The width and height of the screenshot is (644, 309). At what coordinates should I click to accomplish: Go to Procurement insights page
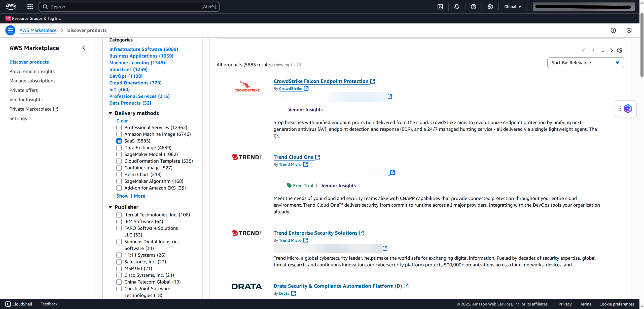tap(32, 71)
